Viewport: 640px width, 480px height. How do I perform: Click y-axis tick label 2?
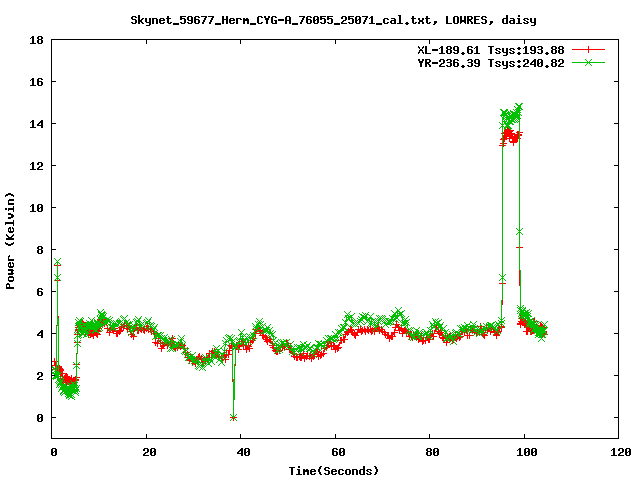point(40,376)
